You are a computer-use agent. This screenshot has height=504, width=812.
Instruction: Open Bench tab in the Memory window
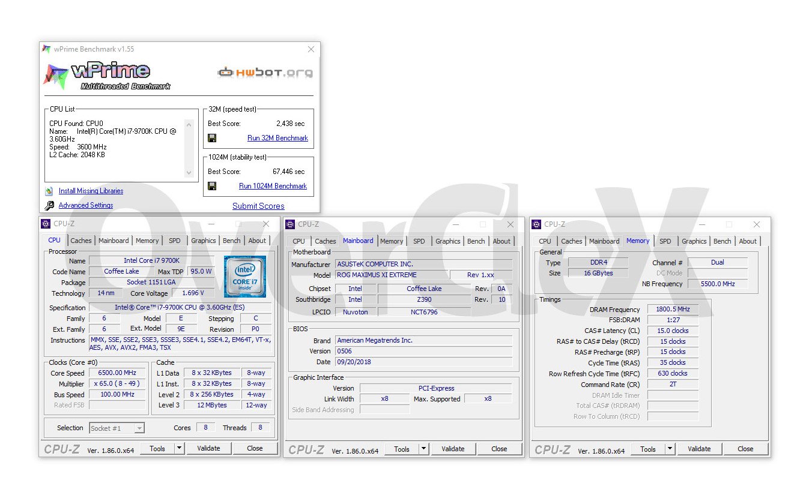pyautogui.click(x=722, y=241)
